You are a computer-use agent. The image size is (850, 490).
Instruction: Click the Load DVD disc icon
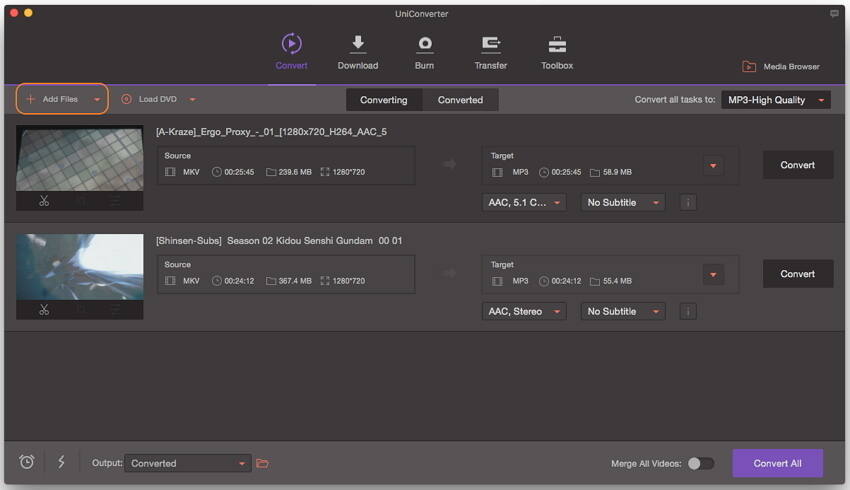126,99
